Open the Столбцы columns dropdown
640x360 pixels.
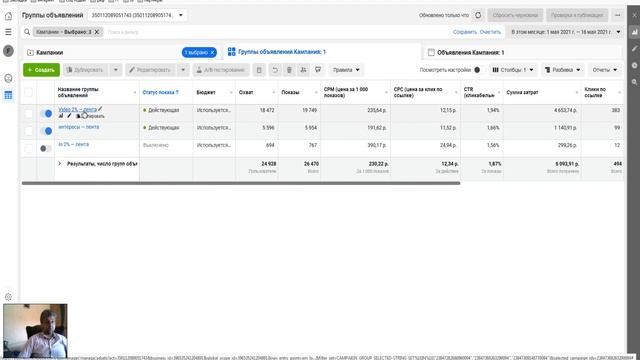(x=513, y=70)
